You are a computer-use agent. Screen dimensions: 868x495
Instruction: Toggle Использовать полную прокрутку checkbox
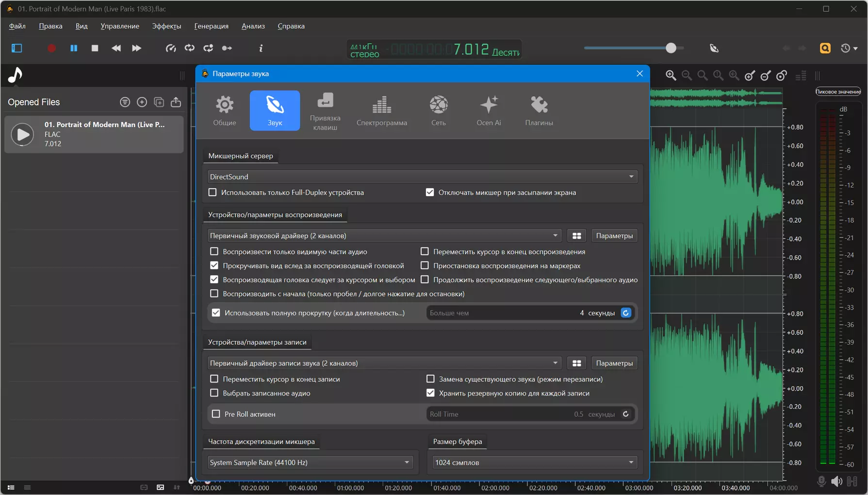[x=216, y=313]
